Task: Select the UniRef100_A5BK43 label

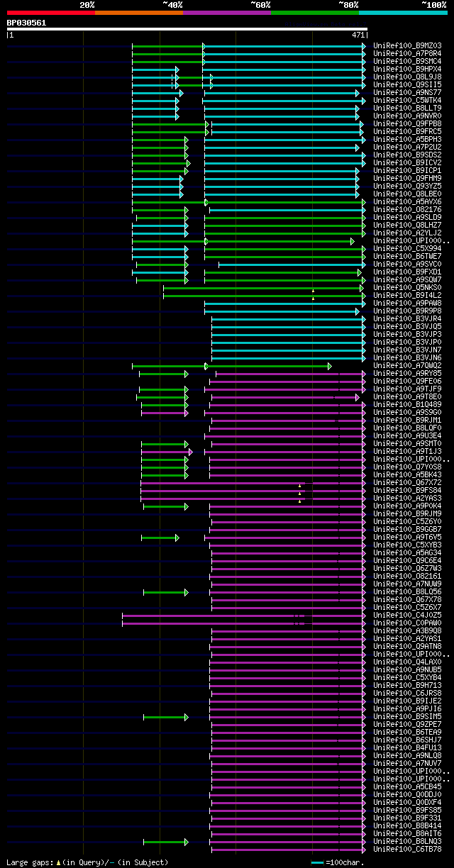Action: click(x=407, y=475)
